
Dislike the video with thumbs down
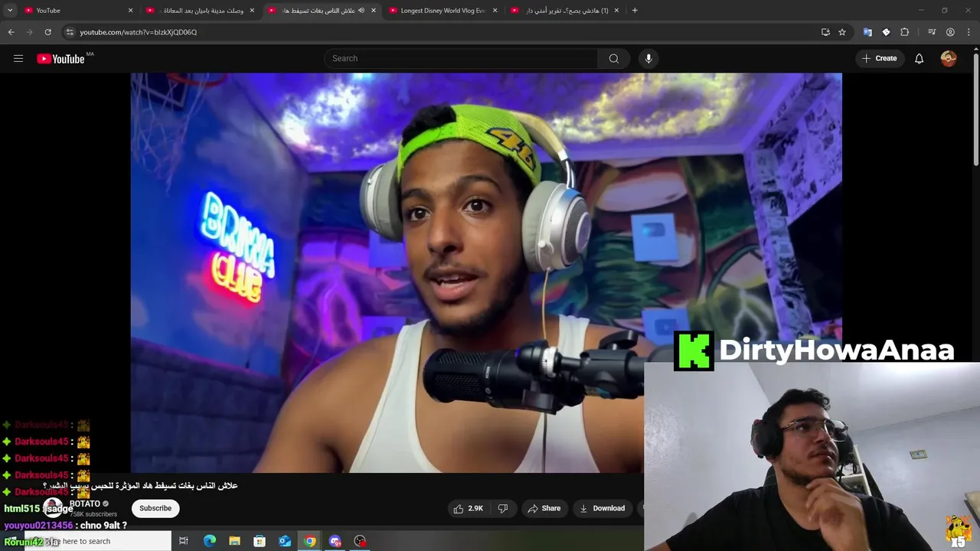coord(503,508)
